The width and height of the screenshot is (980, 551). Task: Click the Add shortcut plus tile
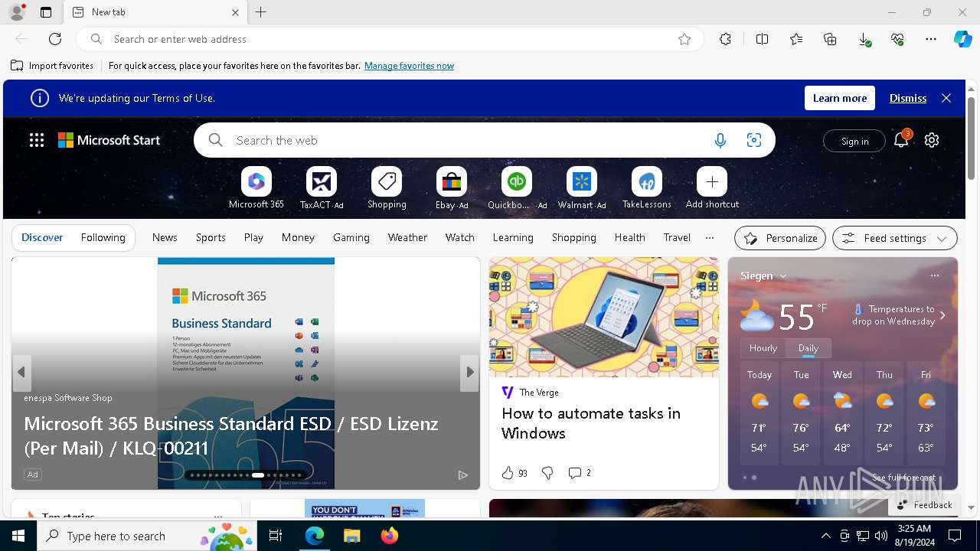click(712, 182)
